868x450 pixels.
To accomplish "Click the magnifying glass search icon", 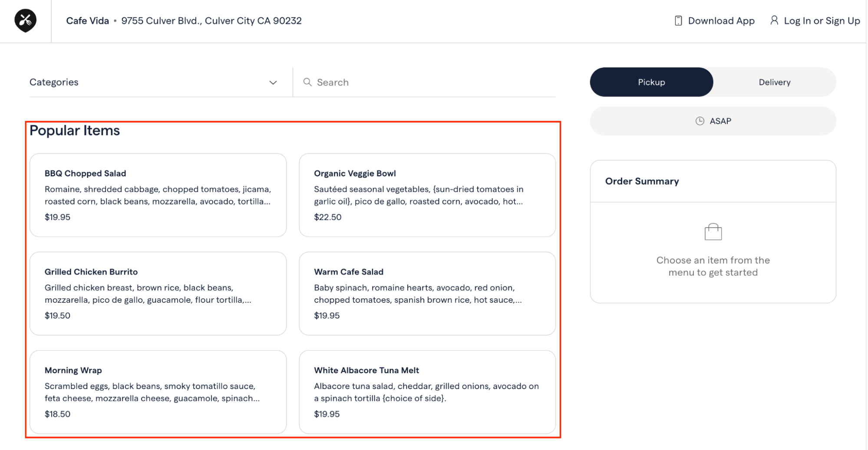I will 307,82.
